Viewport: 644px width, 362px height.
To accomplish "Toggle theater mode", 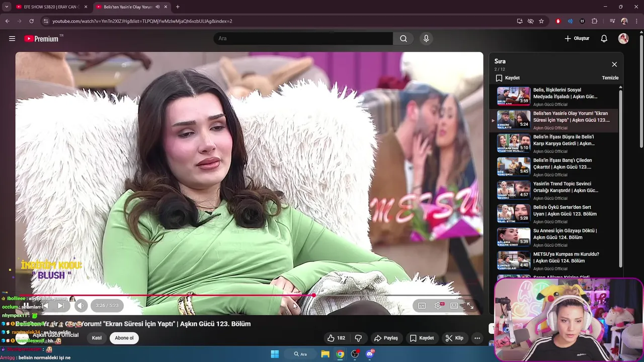I will pos(454,306).
